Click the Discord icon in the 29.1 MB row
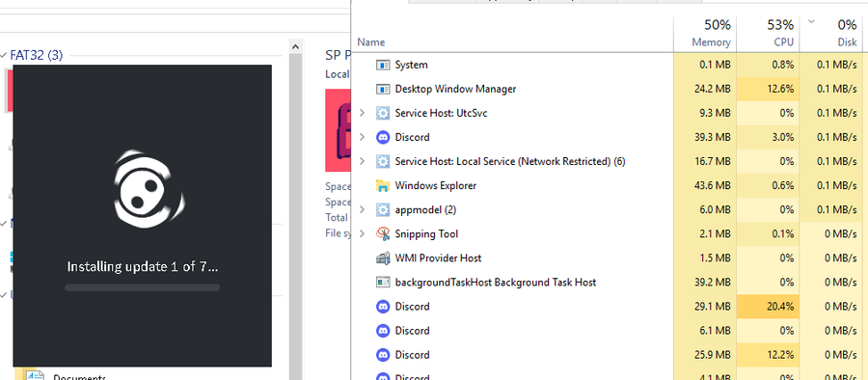 click(x=383, y=307)
